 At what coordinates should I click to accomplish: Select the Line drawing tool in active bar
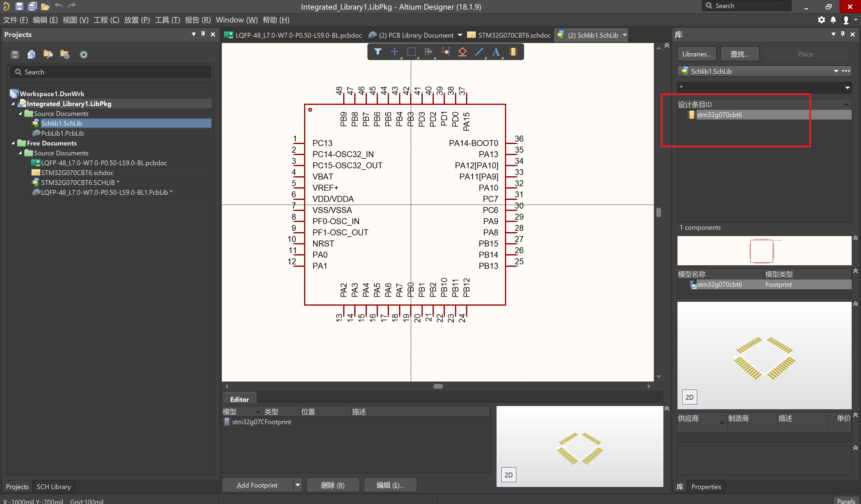pyautogui.click(x=479, y=52)
